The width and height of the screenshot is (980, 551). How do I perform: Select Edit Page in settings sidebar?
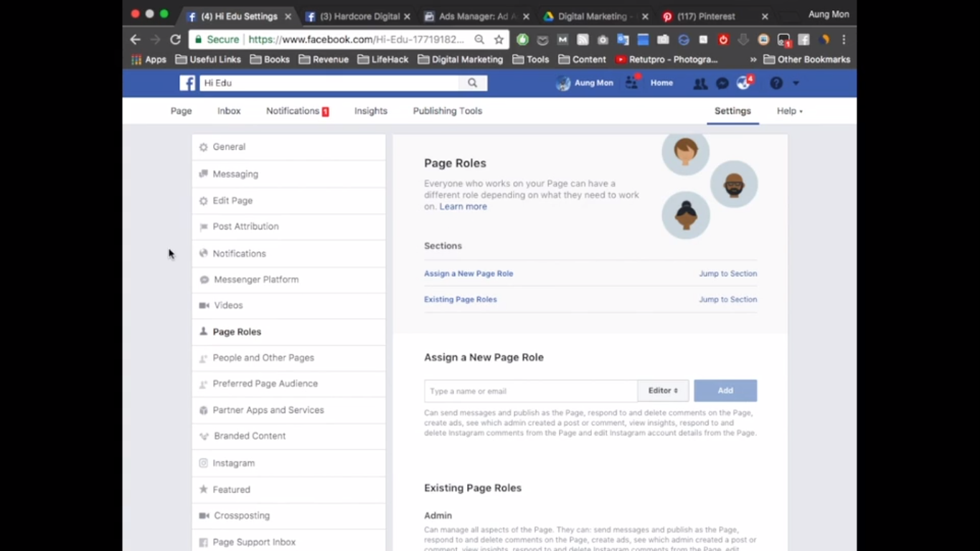click(x=288, y=201)
